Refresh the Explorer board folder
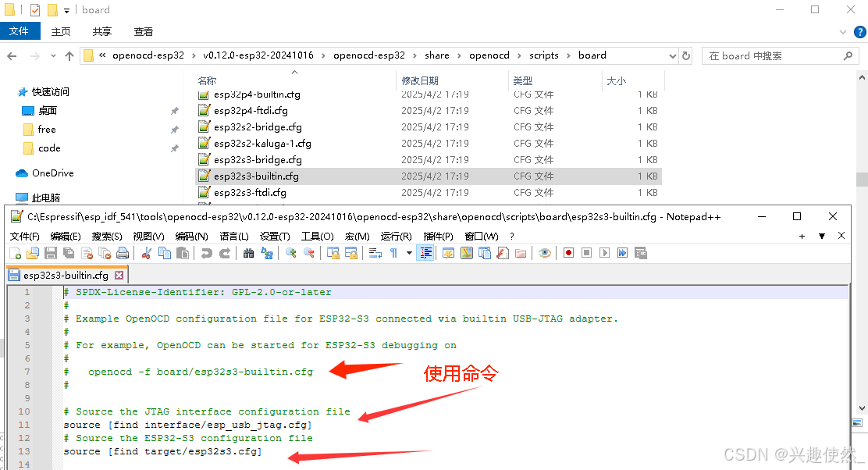This screenshot has height=470, width=868. [686, 56]
